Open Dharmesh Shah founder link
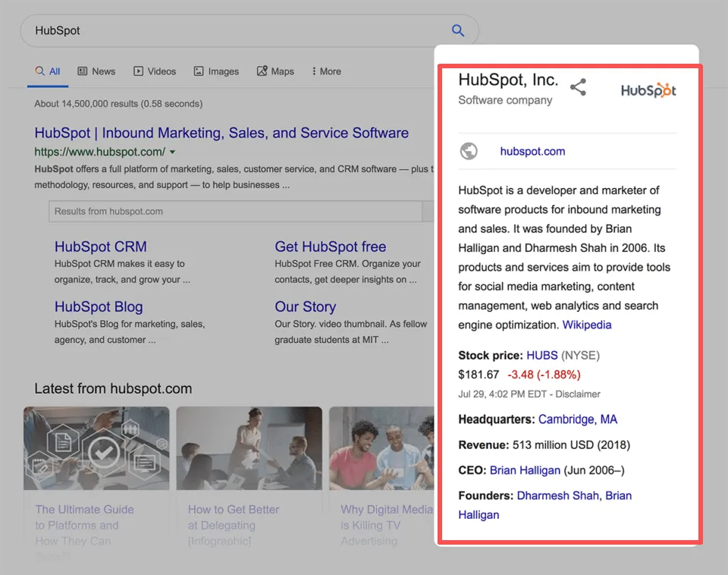728x575 pixels. pyautogui.click(x=557, y=495)
